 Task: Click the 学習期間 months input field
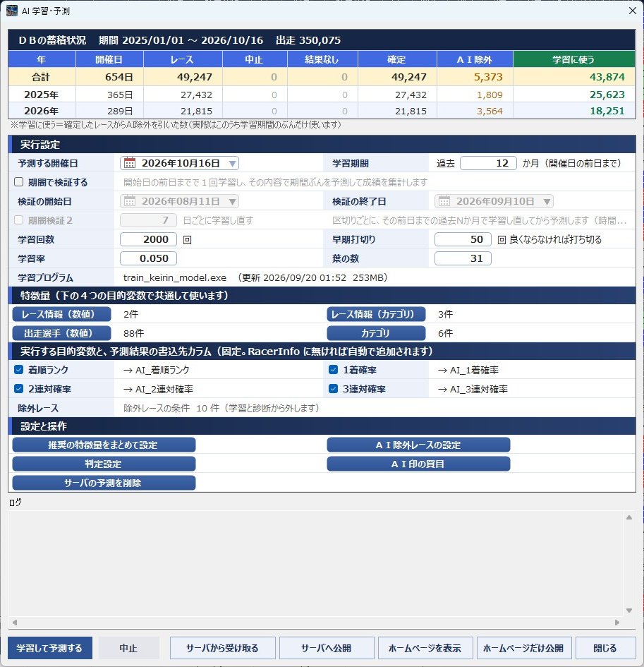click(x=488, y=163)
